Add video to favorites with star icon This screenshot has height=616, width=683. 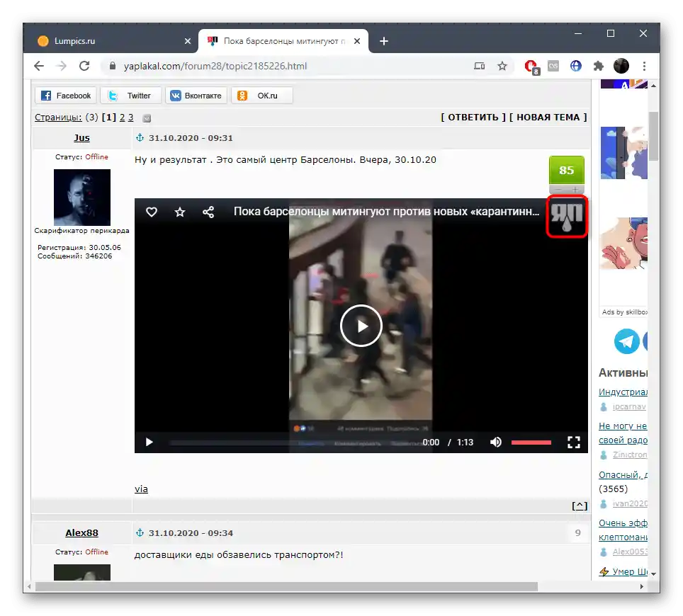click(180, 212)
